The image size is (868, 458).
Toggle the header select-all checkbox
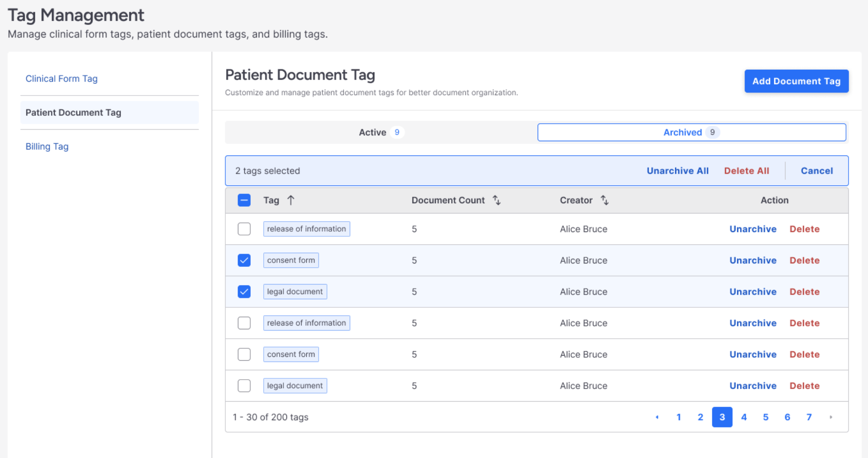244,200
